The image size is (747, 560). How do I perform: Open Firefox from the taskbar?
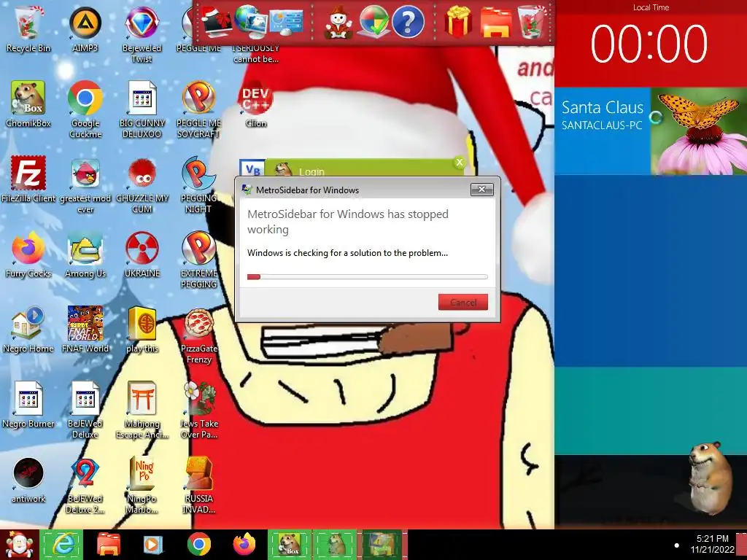(244, 545)
